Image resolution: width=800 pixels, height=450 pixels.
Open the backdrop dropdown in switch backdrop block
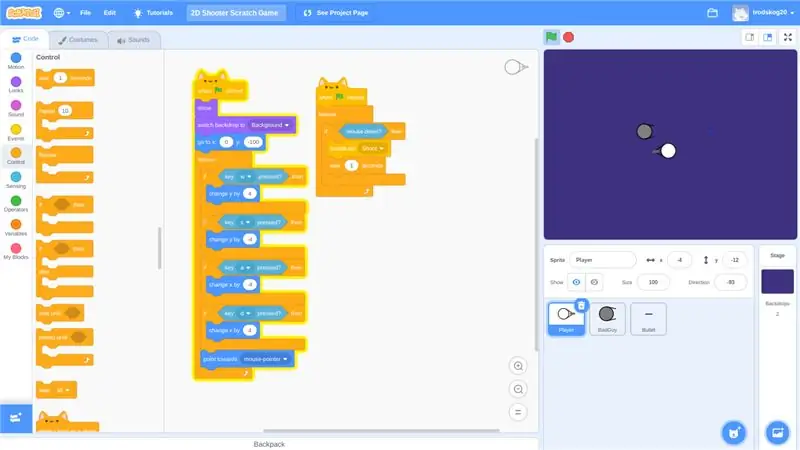[270, 125]
